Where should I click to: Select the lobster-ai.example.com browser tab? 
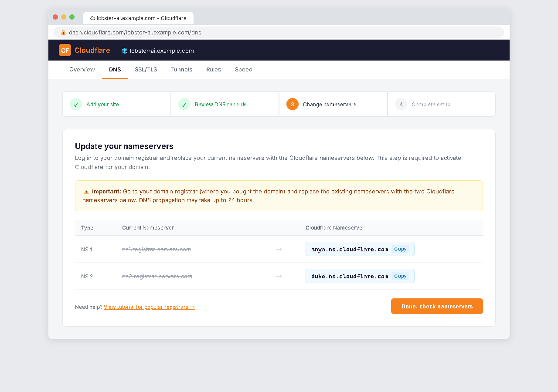(138, 18)
